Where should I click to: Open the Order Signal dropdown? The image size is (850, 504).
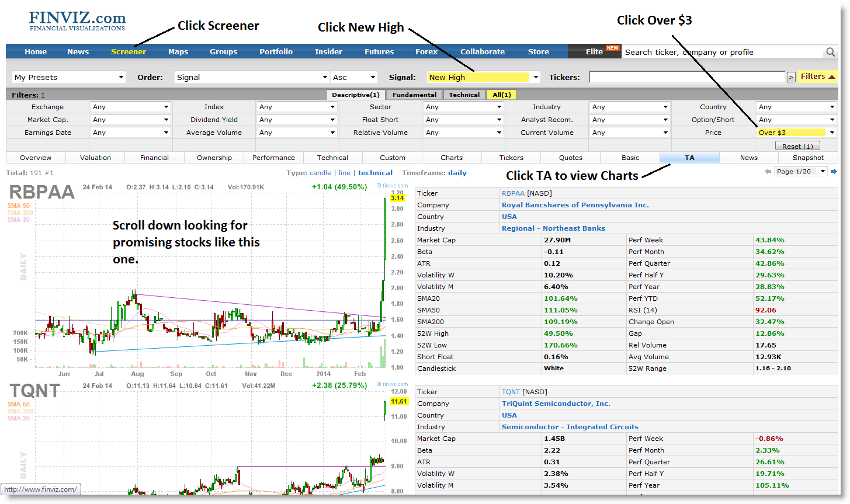click(252, 77)
